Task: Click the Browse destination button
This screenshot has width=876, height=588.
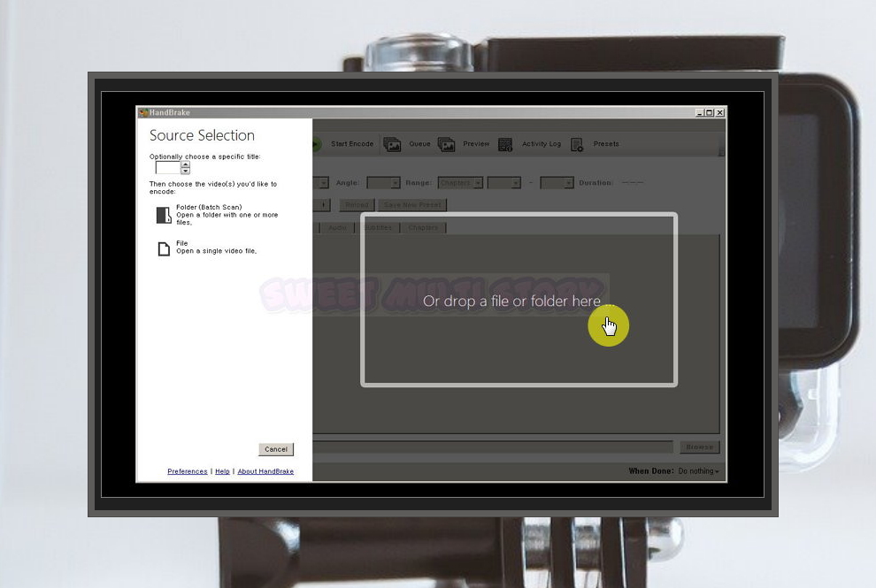Action: coord(699,447)
